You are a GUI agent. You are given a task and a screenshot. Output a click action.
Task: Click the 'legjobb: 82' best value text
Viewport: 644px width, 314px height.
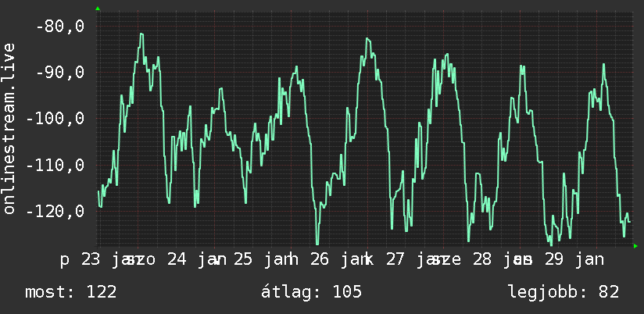click(x=563, y=292)
